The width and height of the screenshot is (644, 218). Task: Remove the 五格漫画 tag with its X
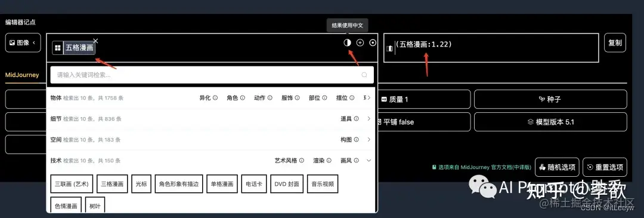pyautogui.click(x=95, y=41)
